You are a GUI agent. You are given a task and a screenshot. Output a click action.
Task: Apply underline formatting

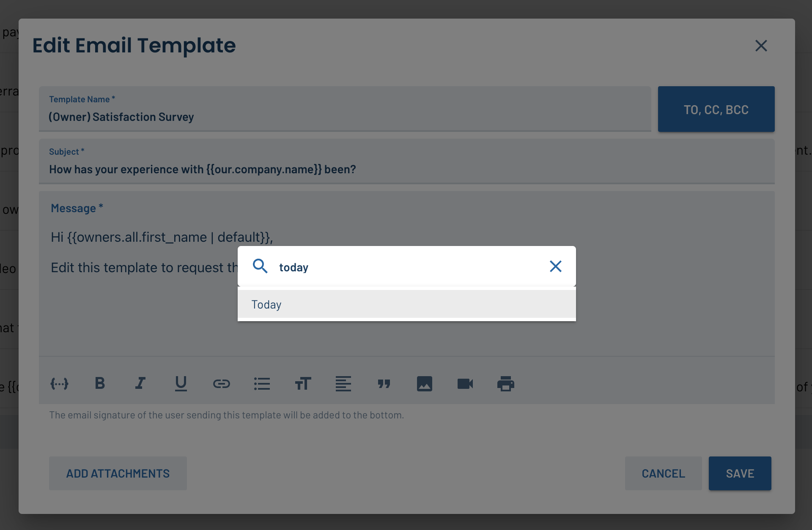[x=181, y=384]
